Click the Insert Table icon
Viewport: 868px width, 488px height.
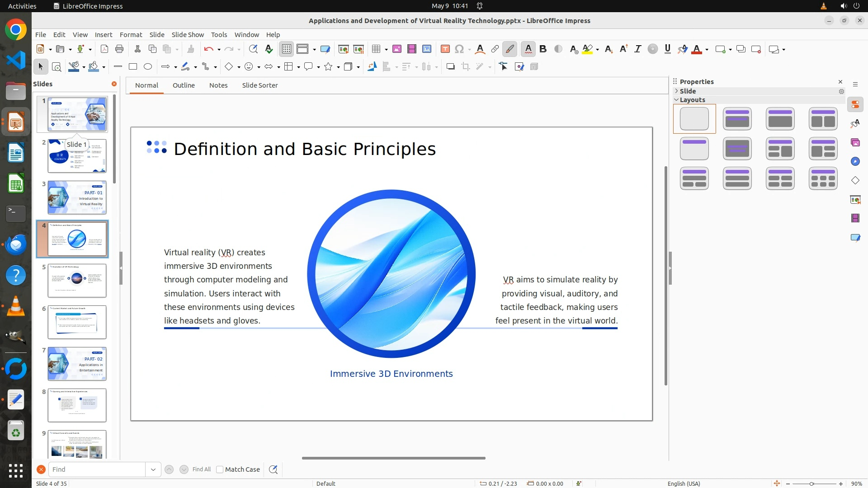tap(376, 49)
